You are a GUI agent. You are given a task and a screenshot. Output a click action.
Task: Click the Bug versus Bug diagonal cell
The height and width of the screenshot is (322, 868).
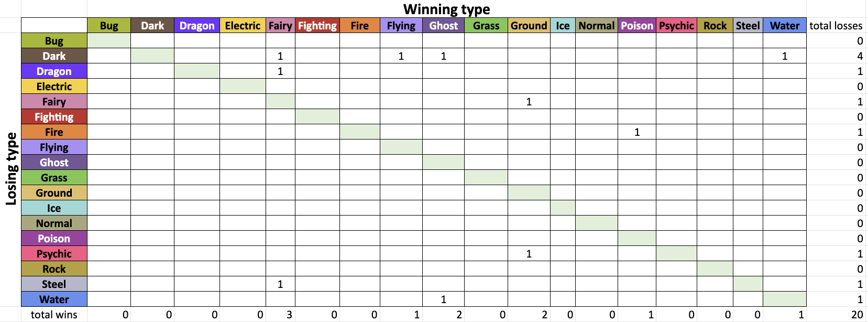109,41
